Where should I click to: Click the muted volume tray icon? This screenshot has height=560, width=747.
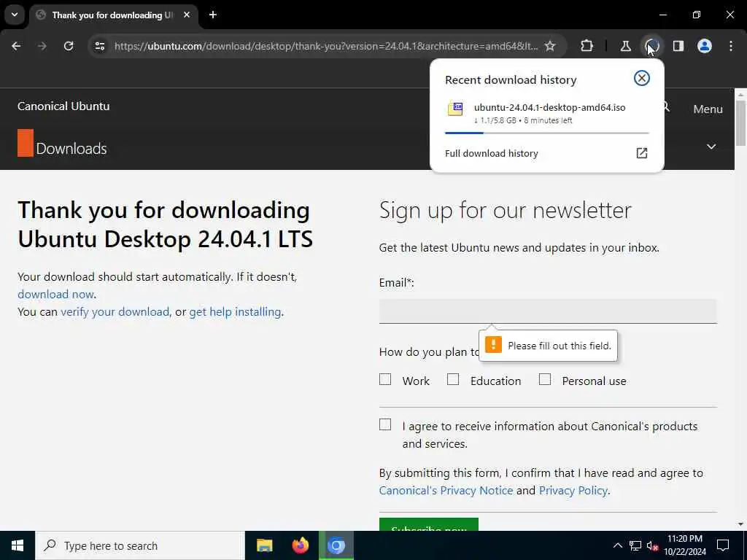click(x=653, y=545)
